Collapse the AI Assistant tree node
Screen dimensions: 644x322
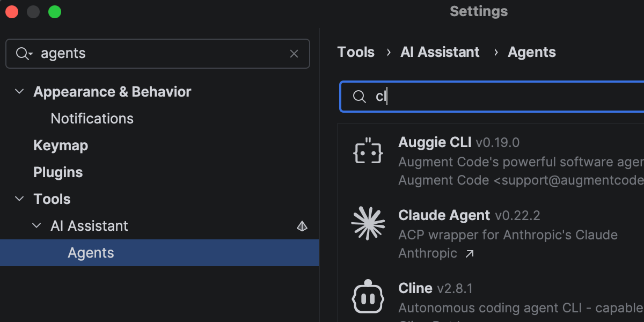(x=36, y=226)
